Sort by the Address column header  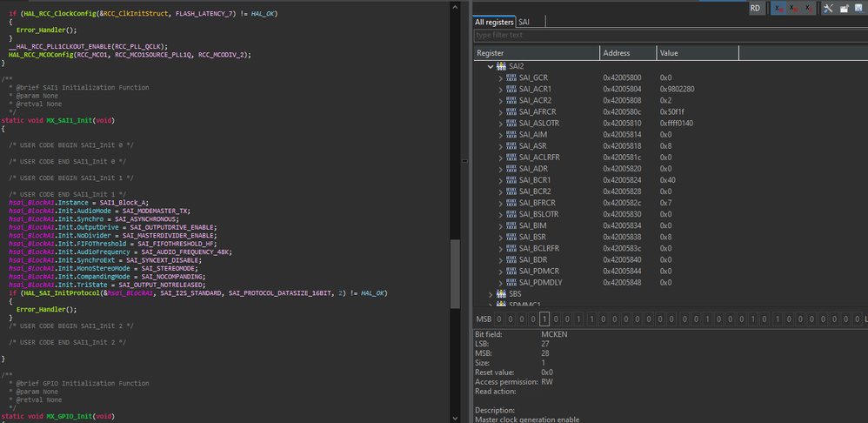click(x=617, y=53)
